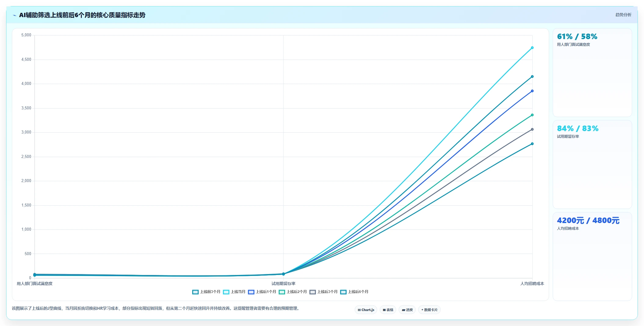Click the 数据卡片 tag chip

click(x=429, y=310)
